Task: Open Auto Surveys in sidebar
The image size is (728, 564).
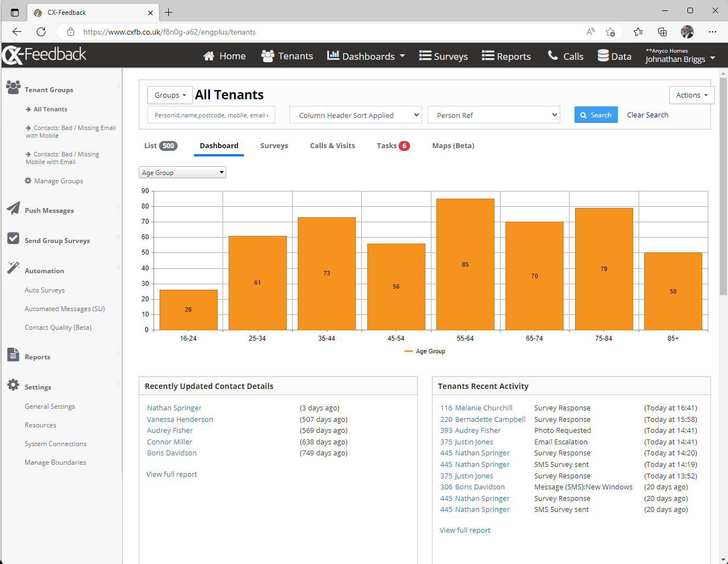Action: (44, 290)
